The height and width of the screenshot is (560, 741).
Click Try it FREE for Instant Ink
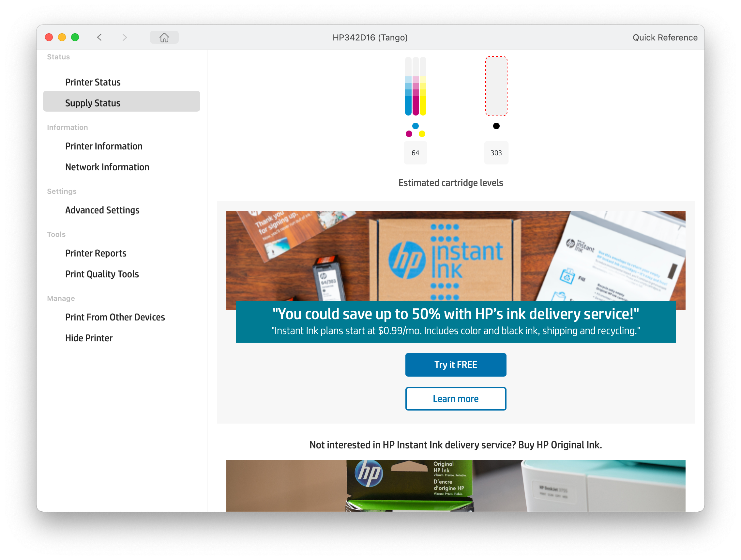click(x=456, y=365)
